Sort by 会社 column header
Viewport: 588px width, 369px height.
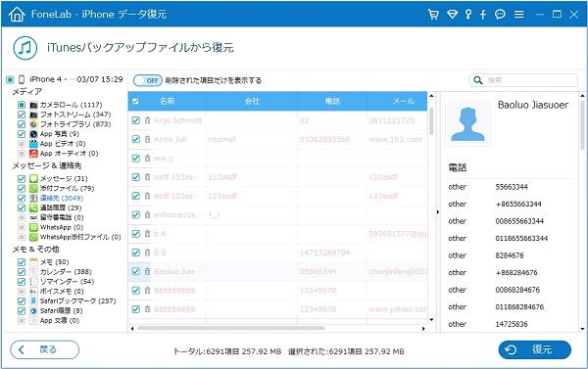coord(252,101)
